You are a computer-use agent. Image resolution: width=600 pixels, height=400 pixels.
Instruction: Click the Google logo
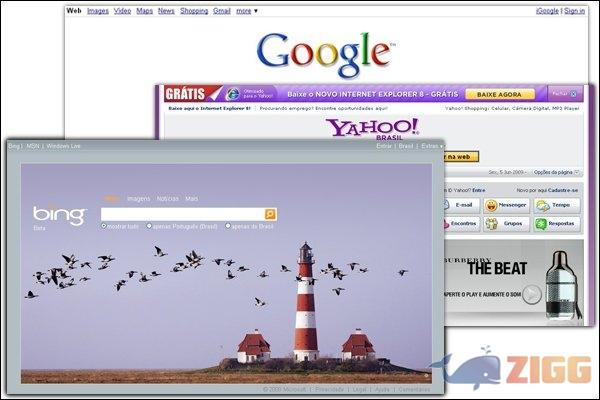pyautogui.click(x=325, y=54)
